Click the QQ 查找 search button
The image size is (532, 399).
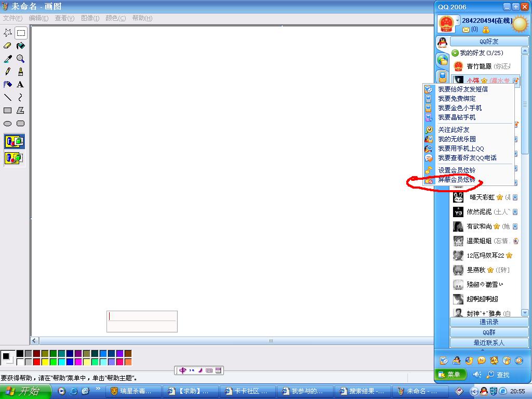tap(498, 375)
